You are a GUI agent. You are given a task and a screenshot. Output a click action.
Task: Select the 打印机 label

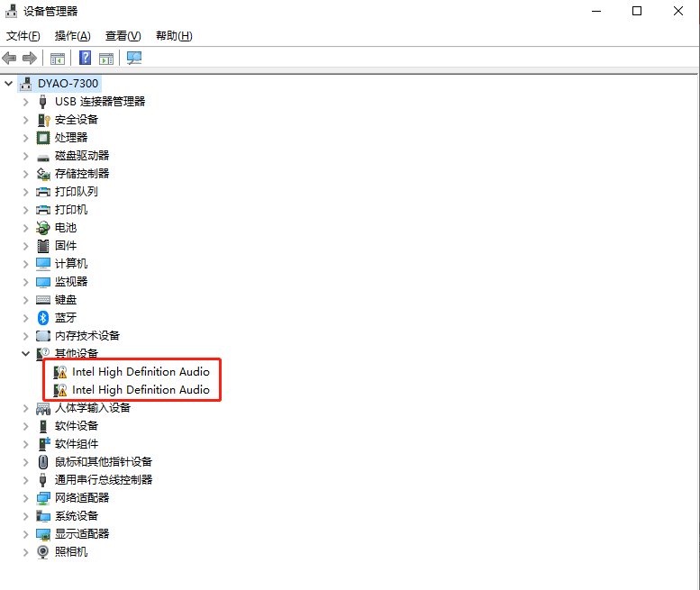(71, 210)
